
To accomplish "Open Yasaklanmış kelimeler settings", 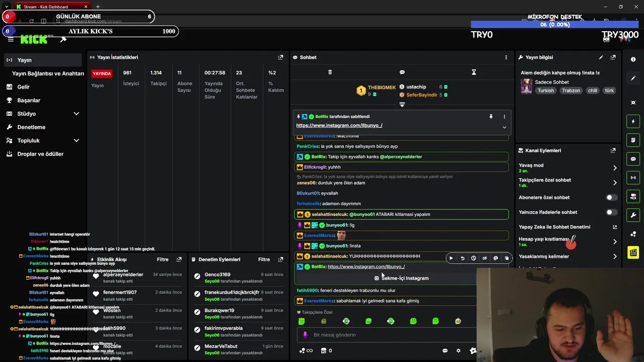I will 568,256.
